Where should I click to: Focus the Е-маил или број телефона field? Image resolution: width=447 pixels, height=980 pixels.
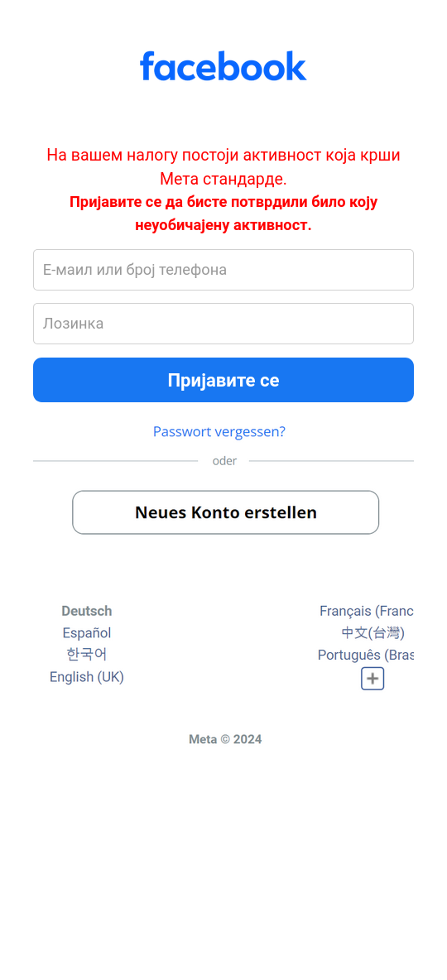click(x=223, y=270)
